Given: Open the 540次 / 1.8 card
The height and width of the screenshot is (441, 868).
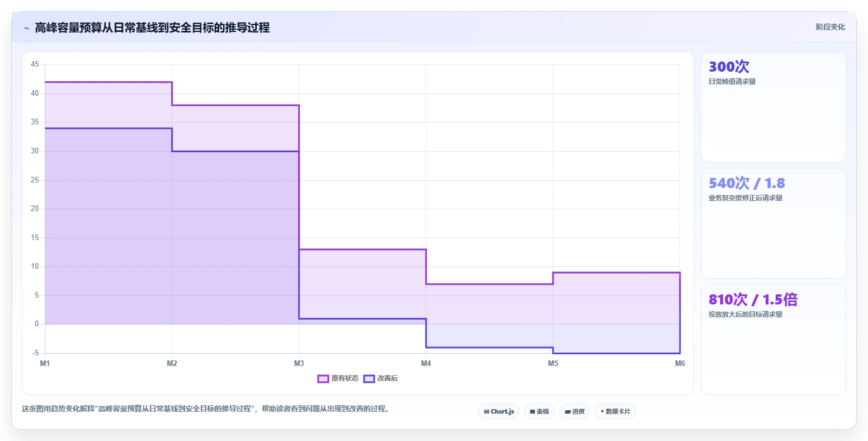Looking at the screenshot, I should pos(773,223).
